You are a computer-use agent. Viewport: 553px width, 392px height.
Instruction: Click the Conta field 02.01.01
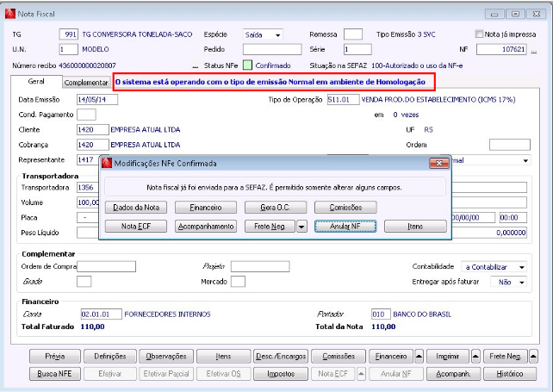102,314
